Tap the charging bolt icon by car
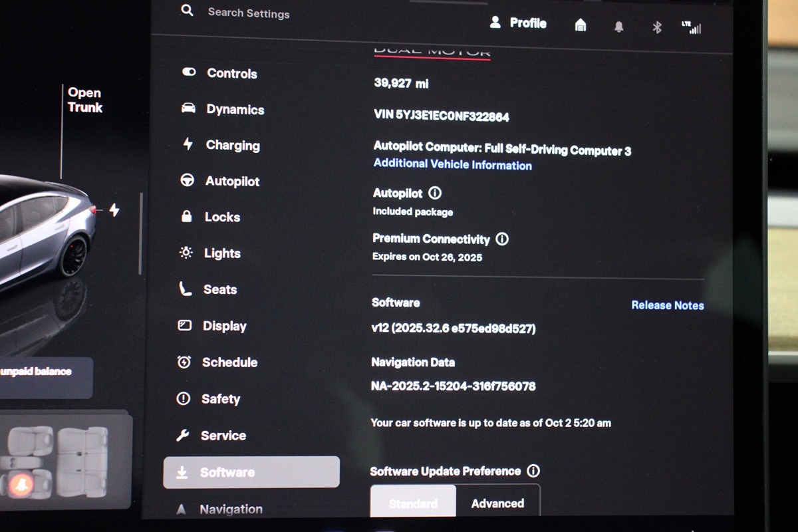Viewport: 798px width, 532px height. click(114, 210)
